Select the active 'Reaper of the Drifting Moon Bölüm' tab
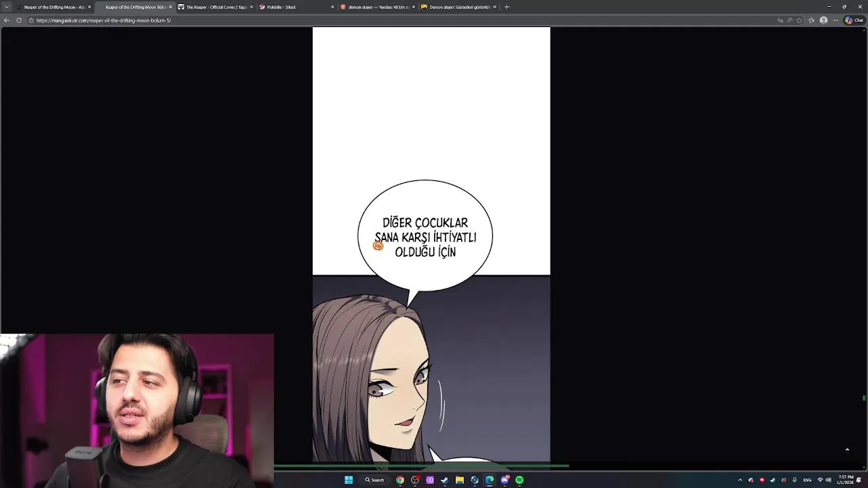This screenshot has height=488, width=868. coord(134,7)
